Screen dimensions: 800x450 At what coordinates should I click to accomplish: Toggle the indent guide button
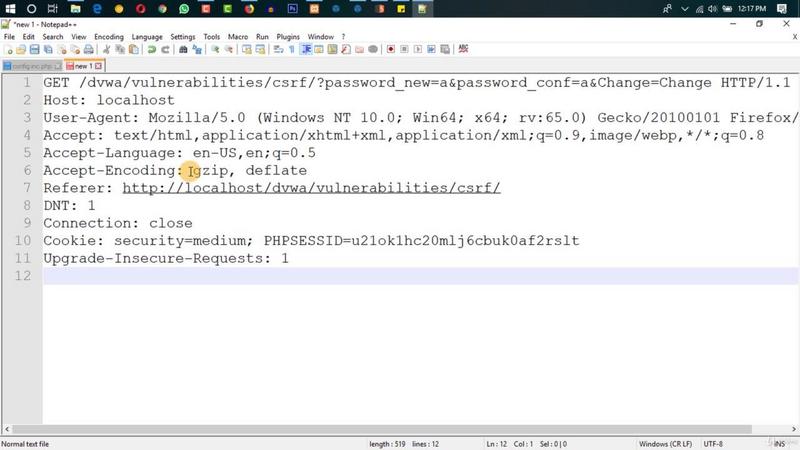[x=306, y=49]
